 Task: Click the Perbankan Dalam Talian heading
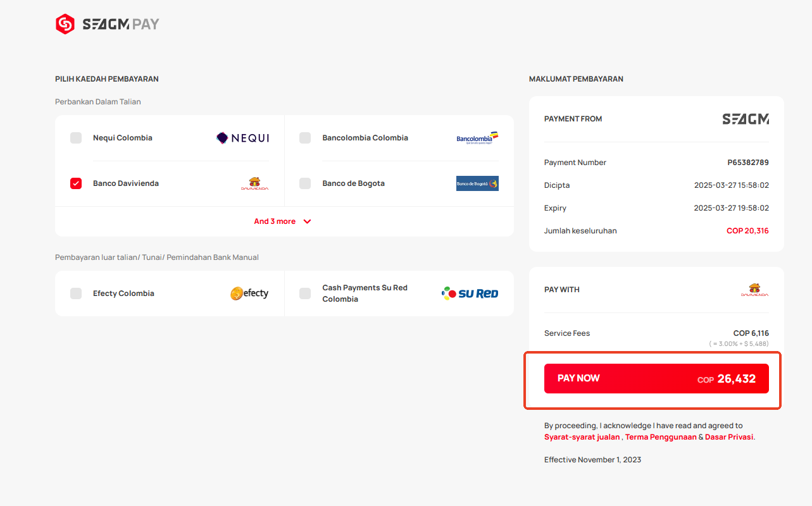click(98, 102)
